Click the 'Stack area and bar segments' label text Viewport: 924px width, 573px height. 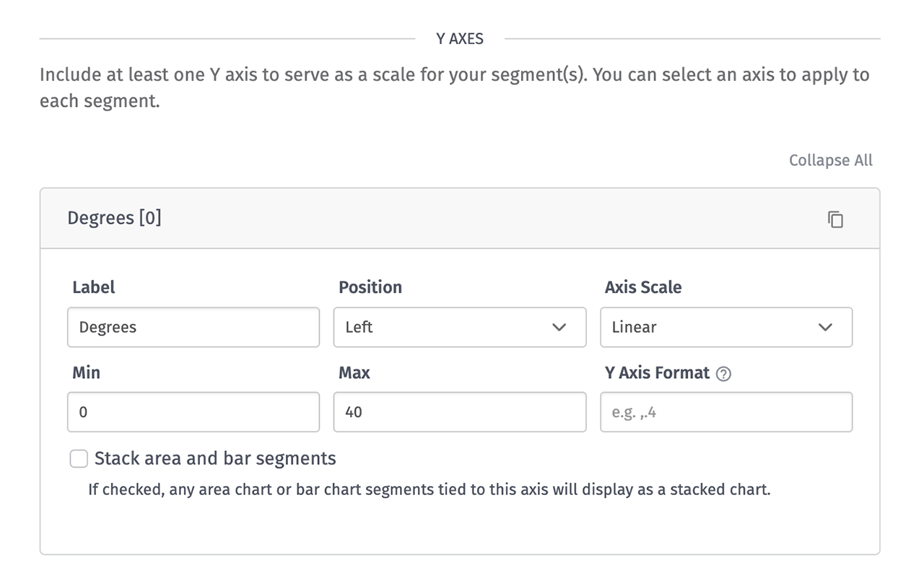tap(215, 458)
